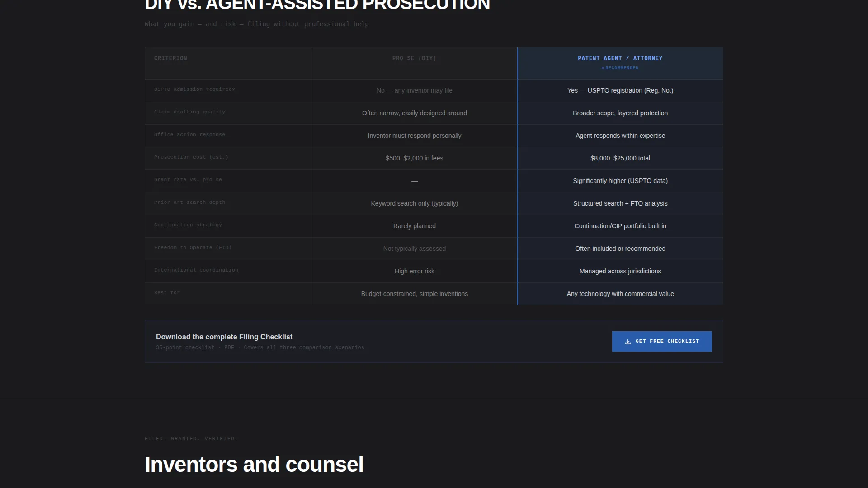Click 'USPTO admission required?' row label
This screenshot has height=488, width=868.
[x=194, y=89]
